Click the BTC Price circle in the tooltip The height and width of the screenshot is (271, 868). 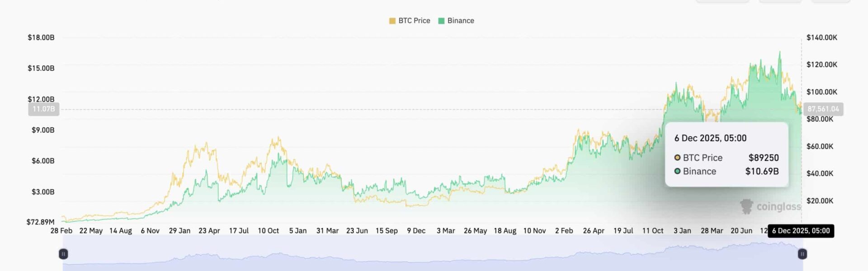677,158
